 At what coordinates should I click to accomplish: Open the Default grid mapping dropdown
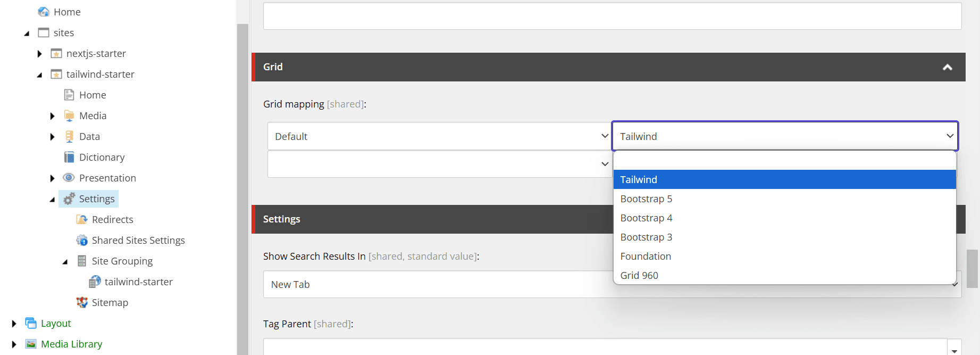439,136
